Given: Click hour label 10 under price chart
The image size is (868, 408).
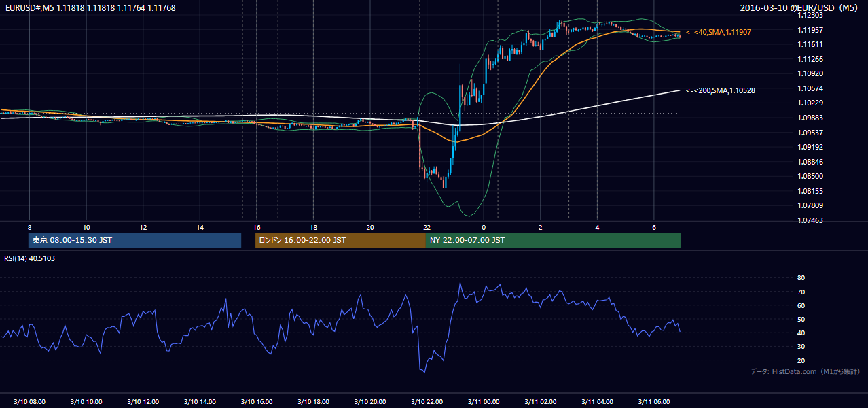Looking at the screenshot, I should point(86,227).
